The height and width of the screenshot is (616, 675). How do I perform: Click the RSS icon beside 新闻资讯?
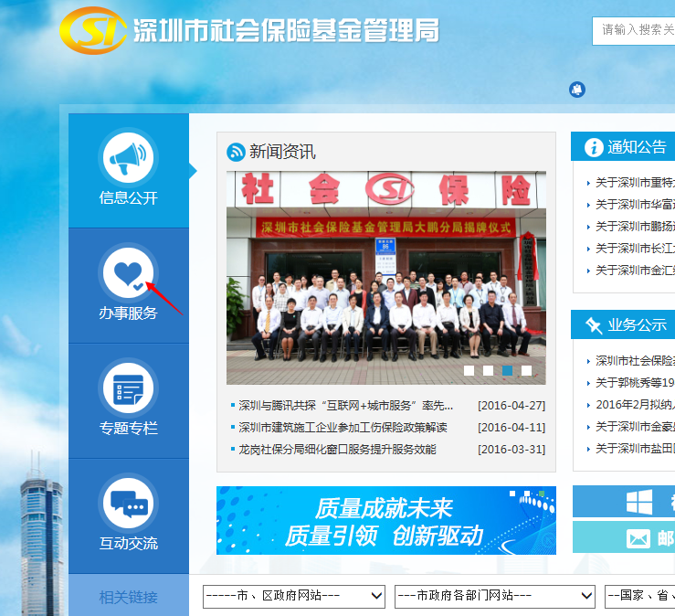coord(236,152)
